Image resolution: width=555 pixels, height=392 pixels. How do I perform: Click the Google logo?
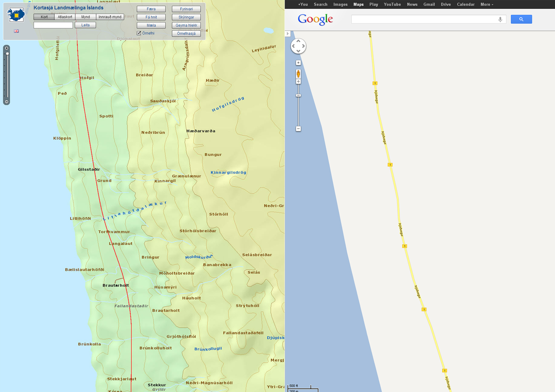[315, 19]
